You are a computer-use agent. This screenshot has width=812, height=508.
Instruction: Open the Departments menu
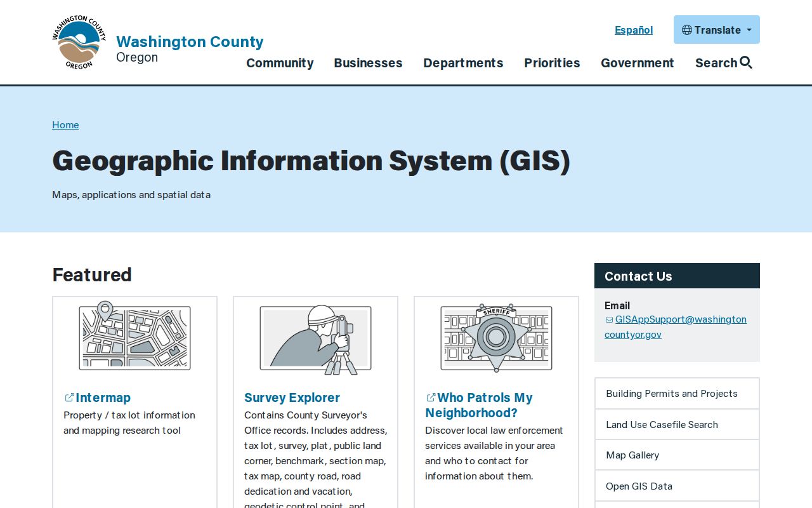(463, 63)
